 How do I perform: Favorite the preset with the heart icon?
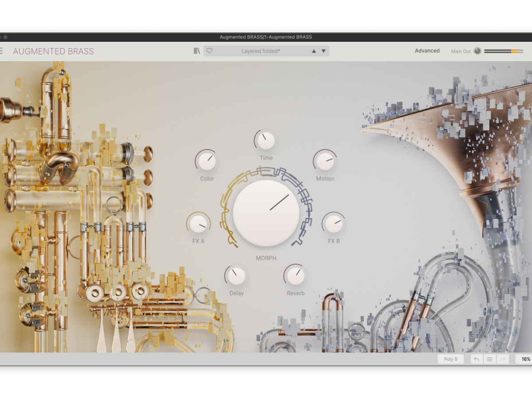pyautogui.click(x=209, y=51)
